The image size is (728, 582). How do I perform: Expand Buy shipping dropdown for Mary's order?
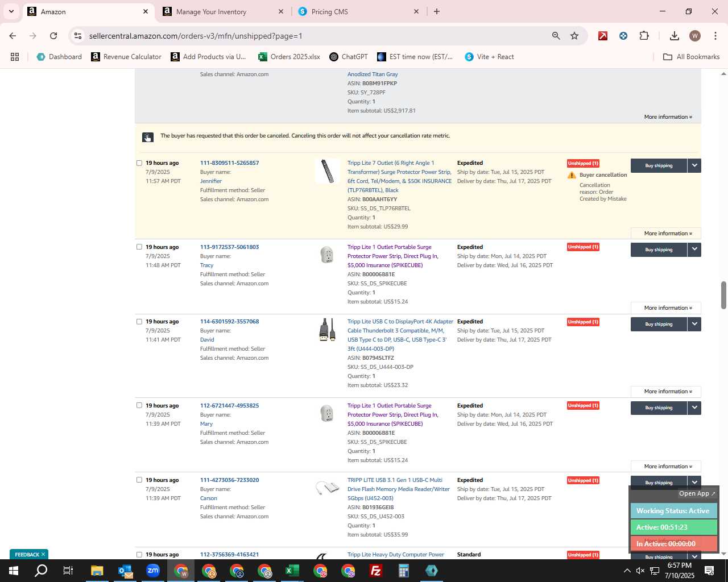694,408
